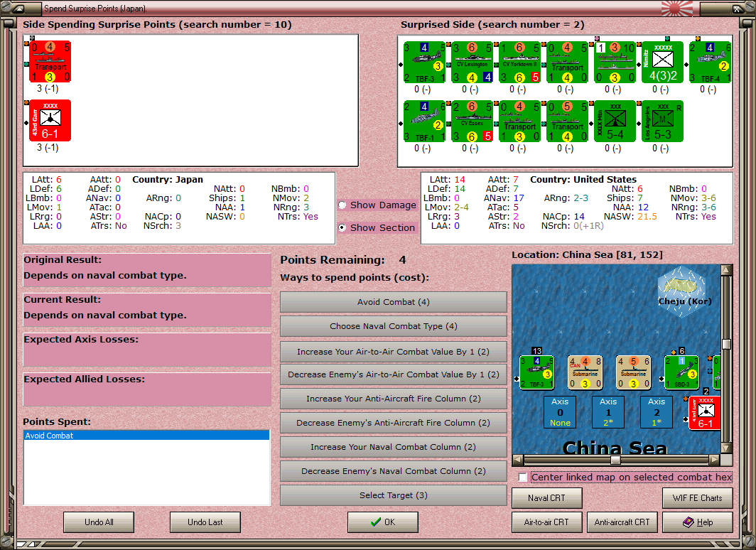Select Avoid Combat in Points Spent list
756x550 pixels.
[x=146, y=436]
